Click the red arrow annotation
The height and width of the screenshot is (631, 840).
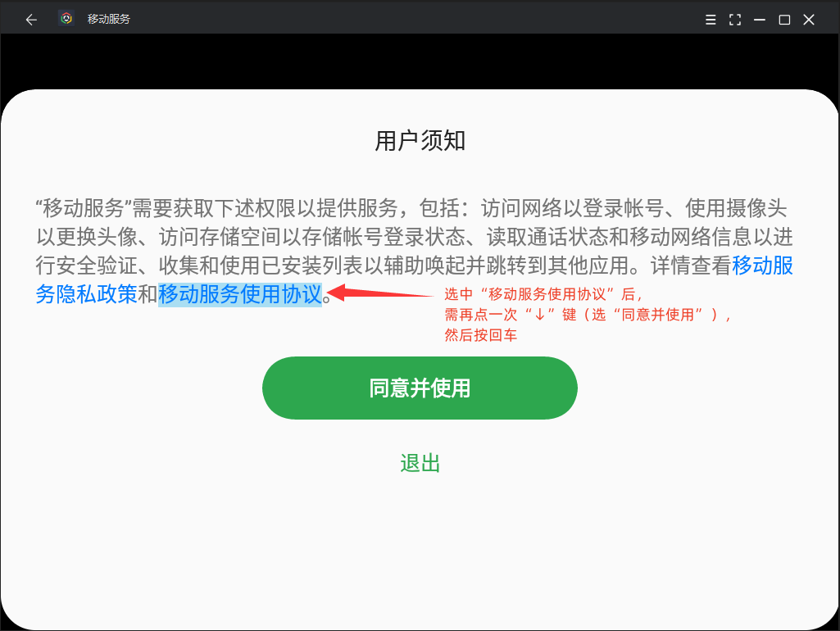click(381, 293)
